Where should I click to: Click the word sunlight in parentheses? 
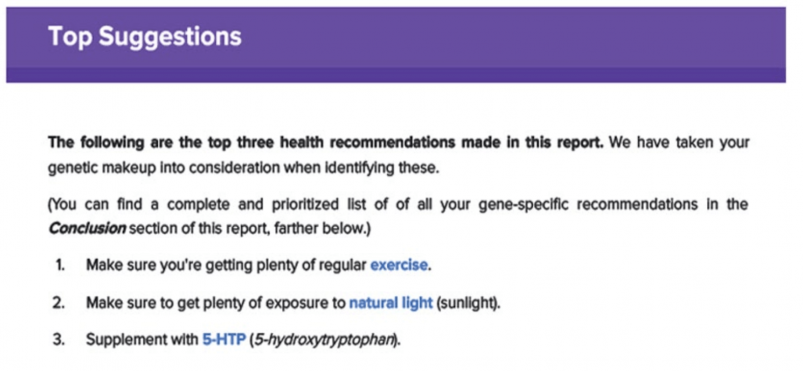[466, 303]
